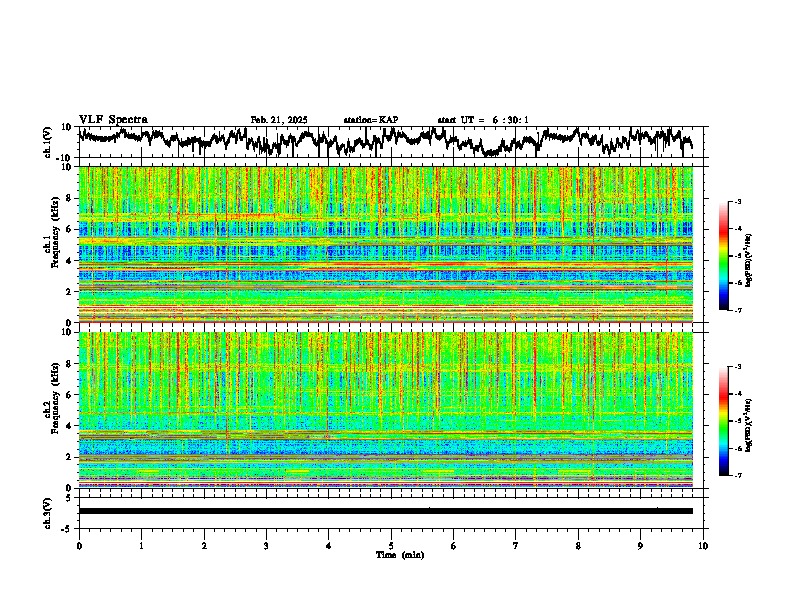Click the ch.1 color bar log(PSD) unit label
Screen dimensions: 792x612
click(x=749, y=261)
